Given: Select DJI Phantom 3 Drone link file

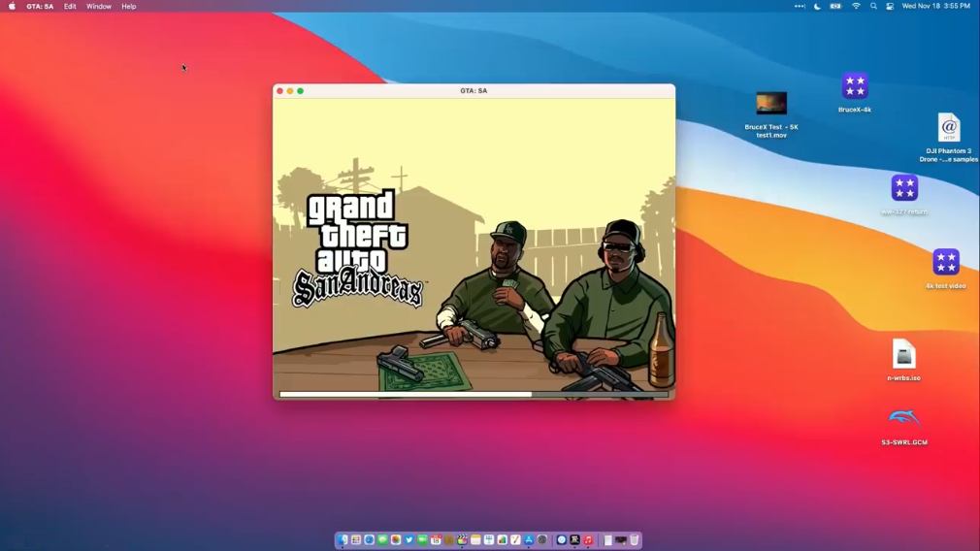Looking at the screenshot, I should 948,138.
